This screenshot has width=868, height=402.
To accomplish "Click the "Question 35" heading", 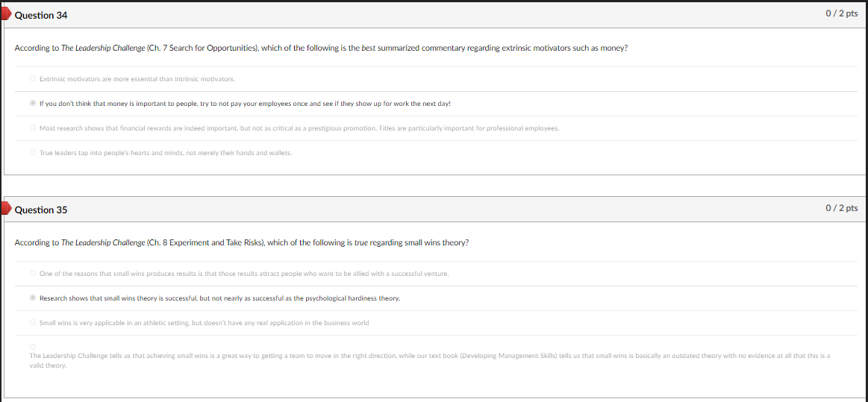I will coord(41,210).
